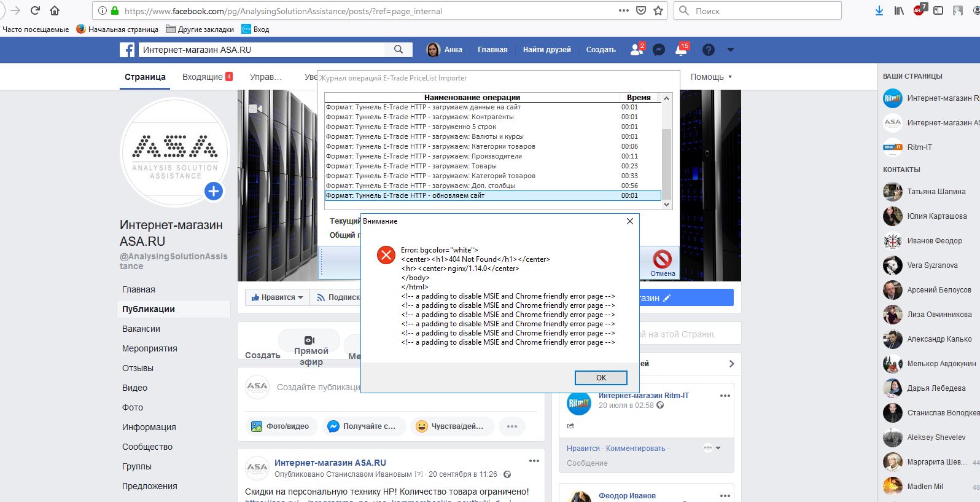Image resolution: width=980 pixels, height=502 pixels.
Task: Click OK in the error dialog
Action: (x=601, y=378)
